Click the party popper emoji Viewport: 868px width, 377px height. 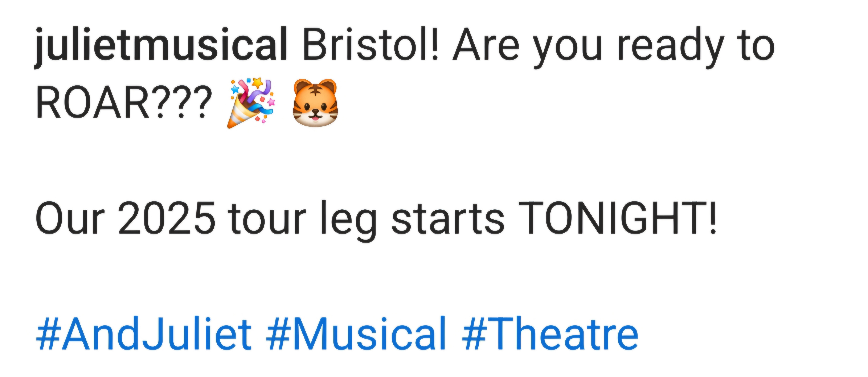tap(251, 103)
